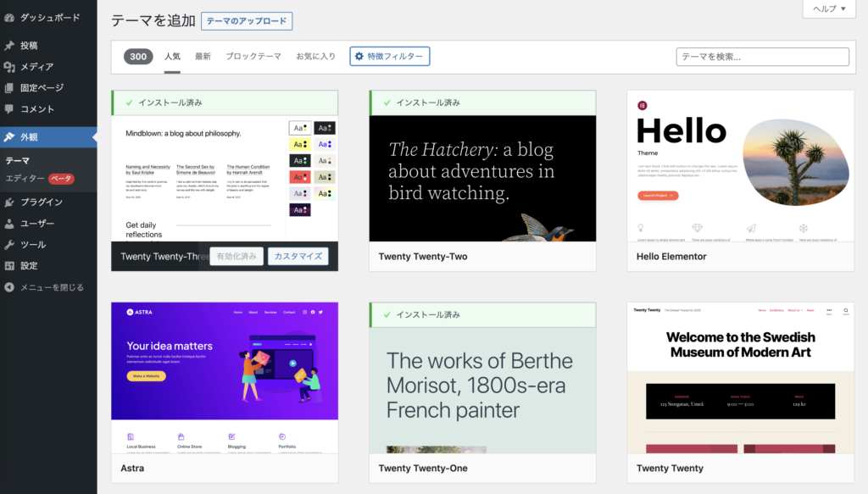Click the collapse-menu arrow icon

(8, 287)
